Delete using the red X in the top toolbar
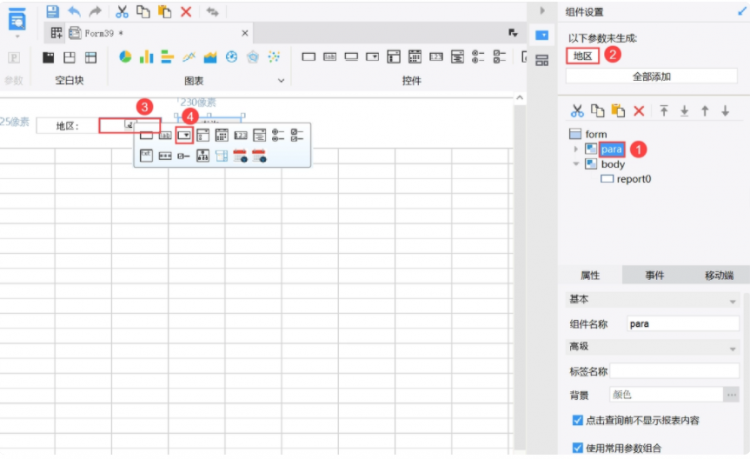The height and width of the screenshot is (459, 750). 186,11
